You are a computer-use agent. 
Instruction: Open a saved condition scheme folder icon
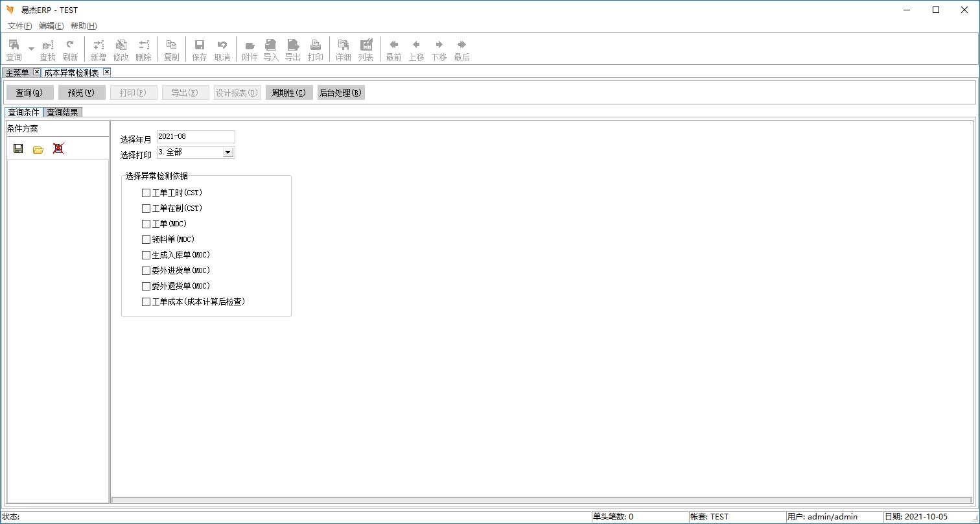pos(38,149)
